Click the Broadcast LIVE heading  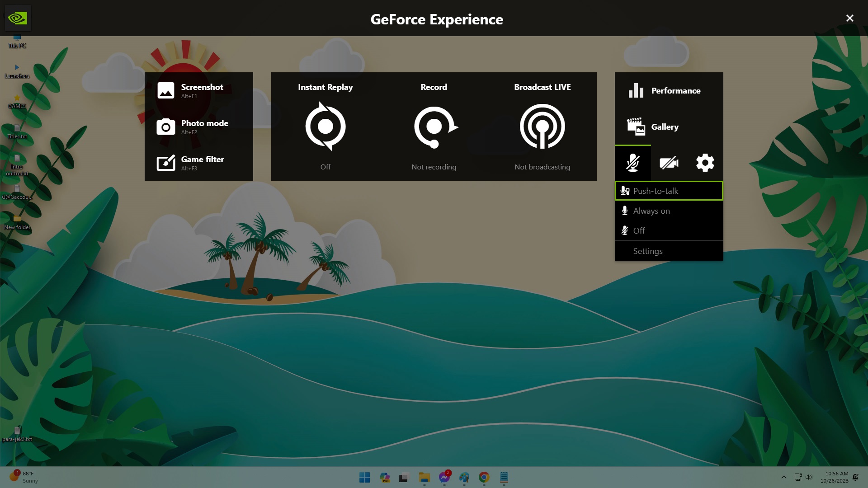542,87
